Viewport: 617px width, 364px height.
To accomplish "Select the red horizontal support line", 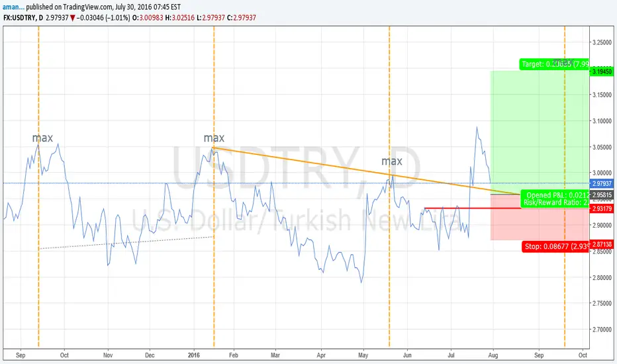I will coord(472,208).
